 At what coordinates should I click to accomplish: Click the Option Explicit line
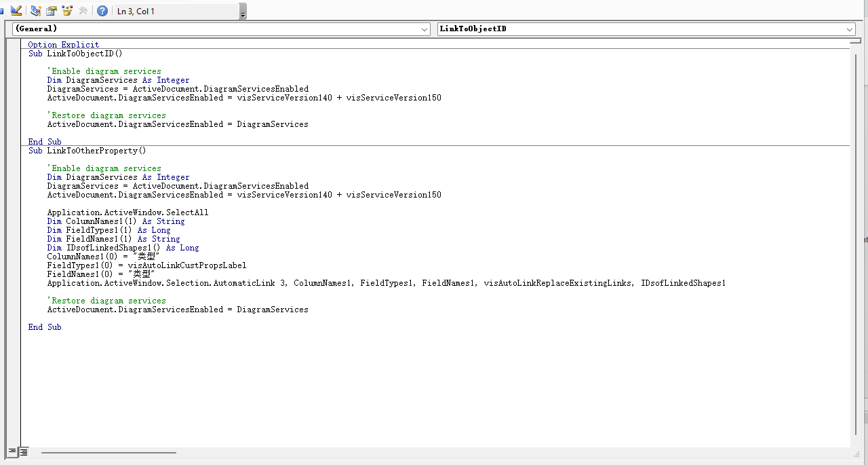click(x=64, y=45)
